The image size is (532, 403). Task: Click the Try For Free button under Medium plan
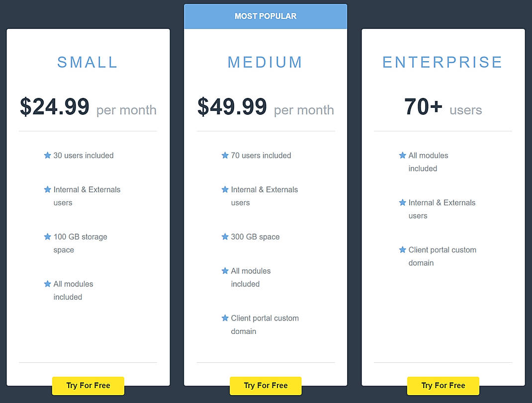[265, 386]
